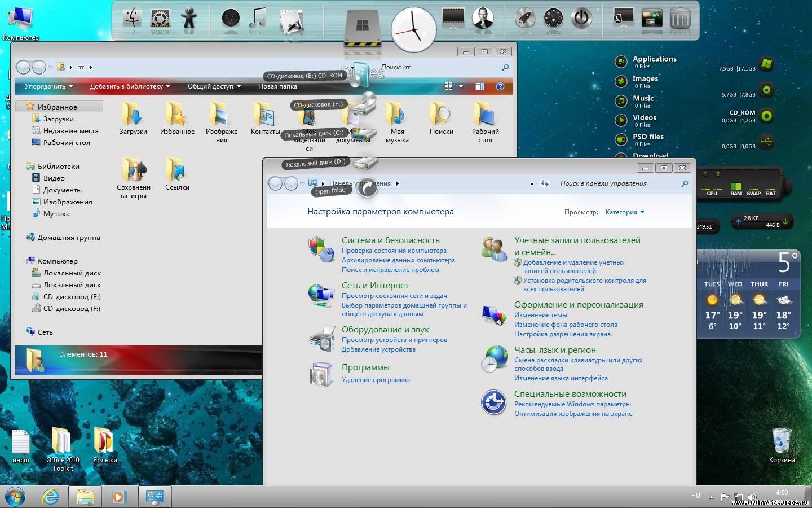
Task: Open view options dropdown arrow in explorer
Action: point(461,86)
